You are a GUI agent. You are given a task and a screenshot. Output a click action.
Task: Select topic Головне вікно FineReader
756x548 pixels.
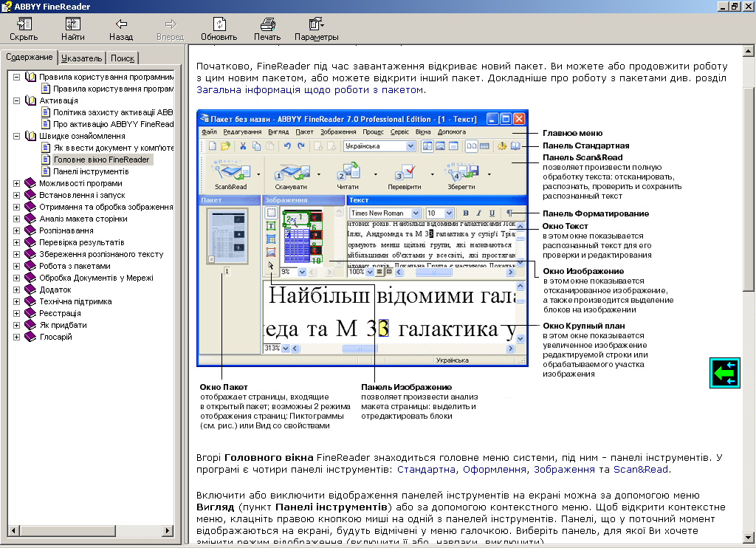tap(102, 160)
